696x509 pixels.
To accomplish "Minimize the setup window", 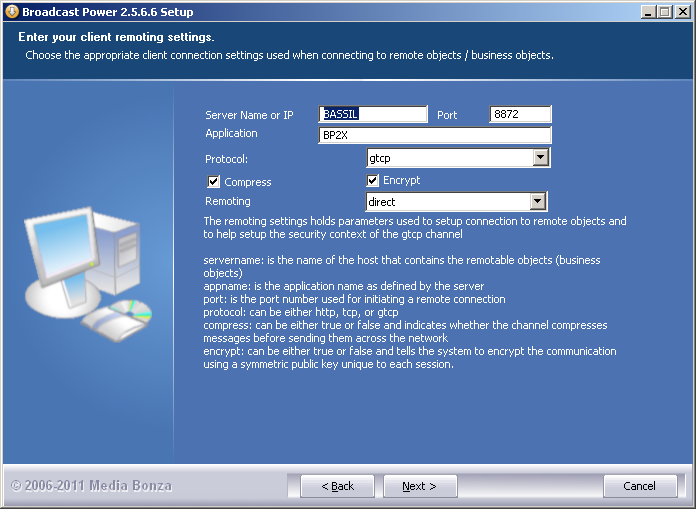I will (649, 12).
